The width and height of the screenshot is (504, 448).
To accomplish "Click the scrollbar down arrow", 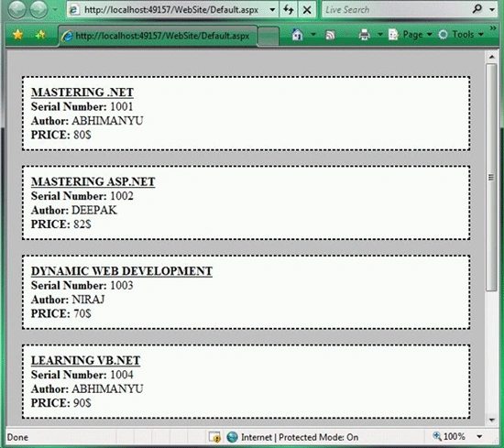I will point(491,420).
